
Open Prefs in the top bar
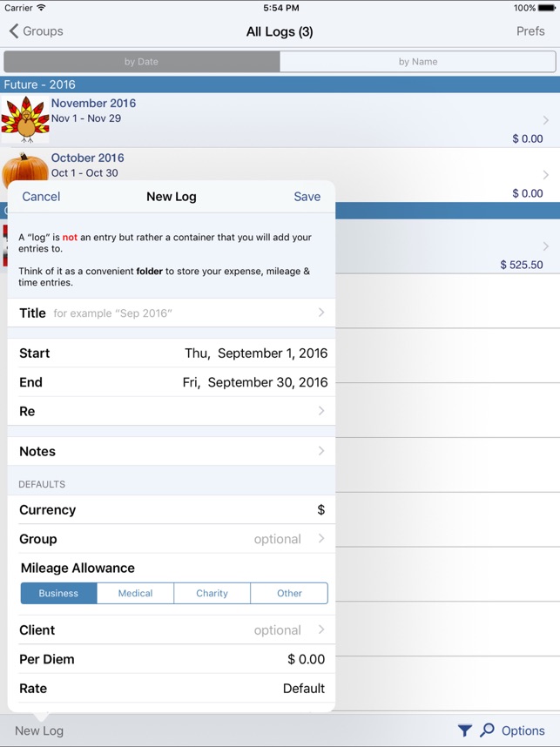pyautogui.click(x=530, y=31)
